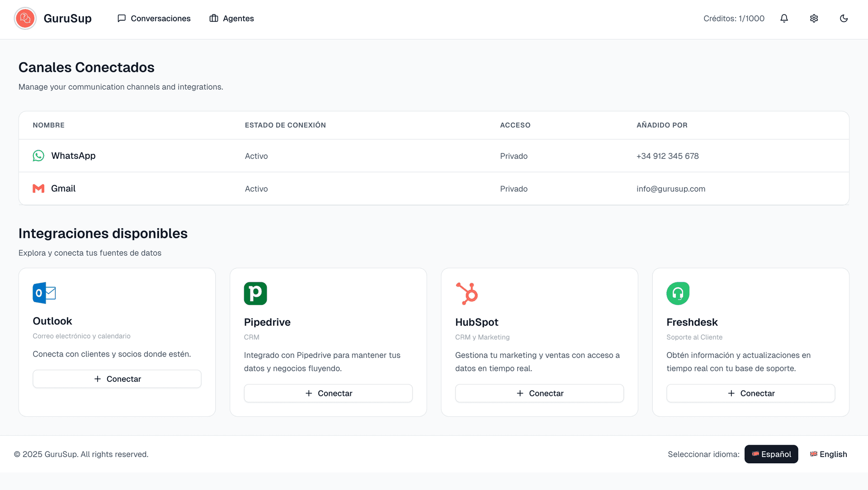The width and height of the screenshot is (868, 490).
Task: Click the Gmail channel icon
Action: point(38,188)
